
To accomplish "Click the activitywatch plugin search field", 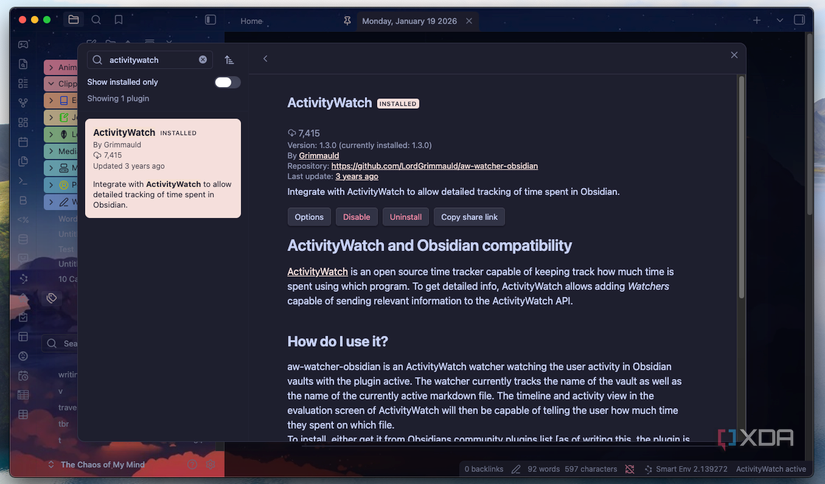I will pos(149,60).
